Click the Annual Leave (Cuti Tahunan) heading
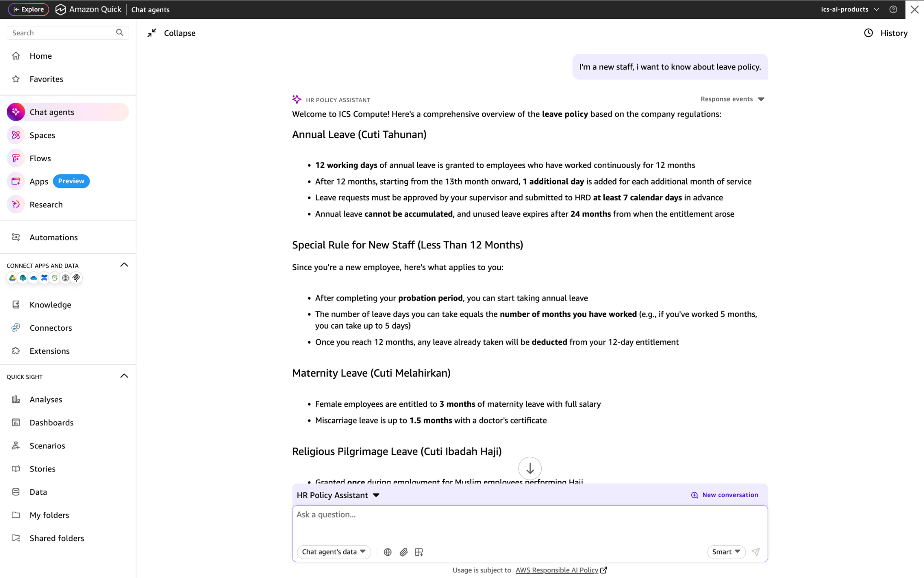 [359, 135]
